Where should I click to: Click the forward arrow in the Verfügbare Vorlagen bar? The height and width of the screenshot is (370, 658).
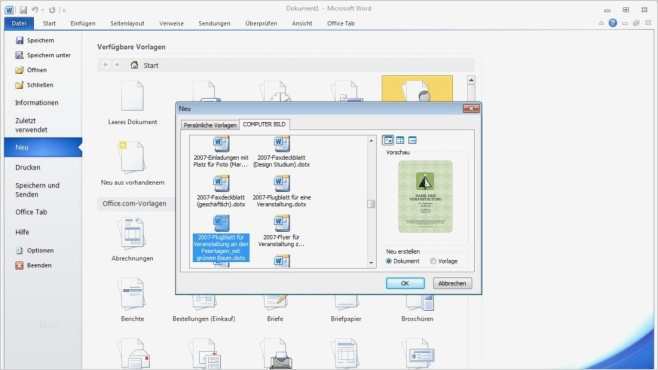[x=117, y=65]
